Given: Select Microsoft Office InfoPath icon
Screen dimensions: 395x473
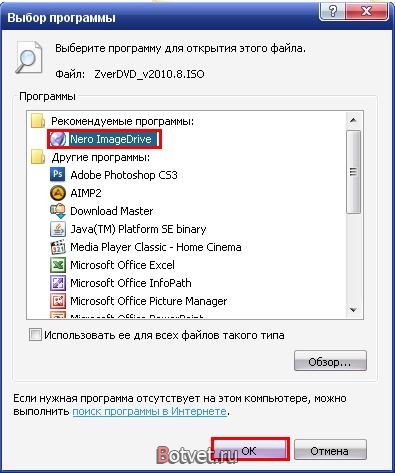Looking at the screenshot, I should 57,283.
